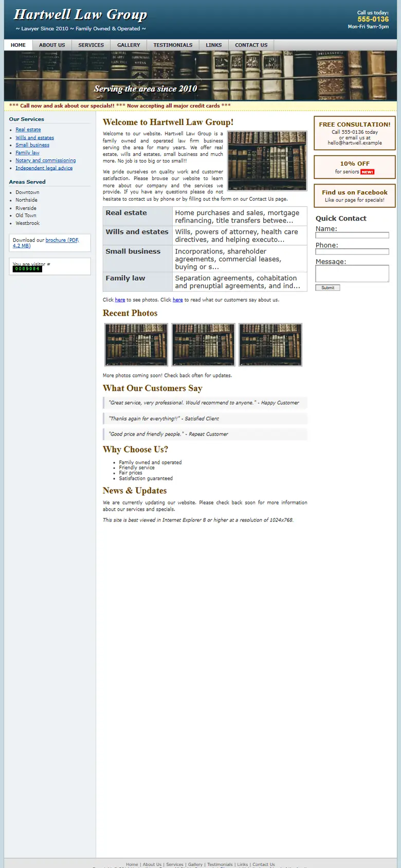The width and height of the screenshot is (401, 868).
Task: Click 'Serving the area since 2010' banner text
Action: click(x=145, y=89)
